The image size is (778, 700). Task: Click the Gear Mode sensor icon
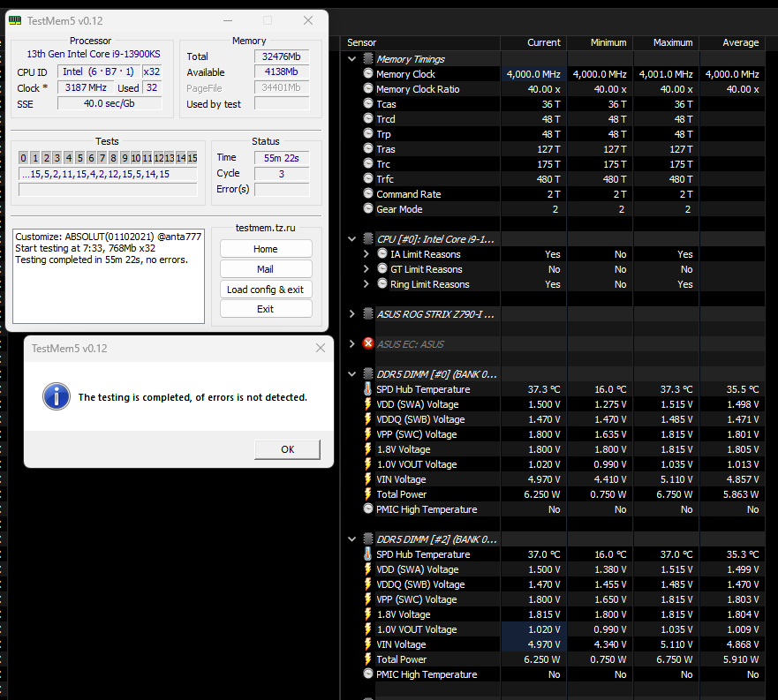(x=367, y=208)
